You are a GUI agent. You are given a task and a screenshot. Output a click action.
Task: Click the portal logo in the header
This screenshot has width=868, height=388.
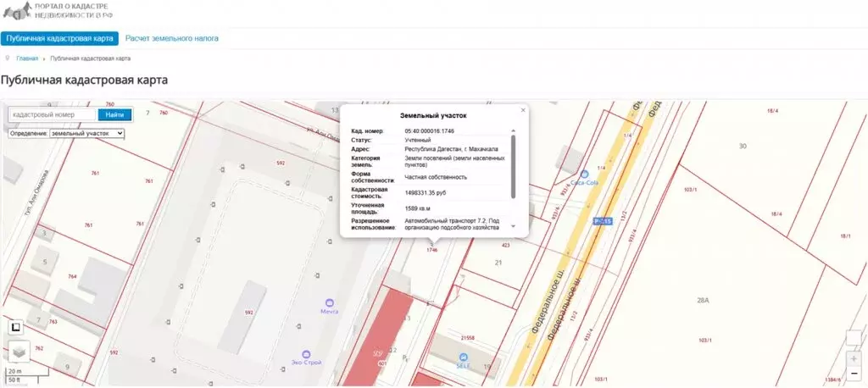[x=59, y=10]
